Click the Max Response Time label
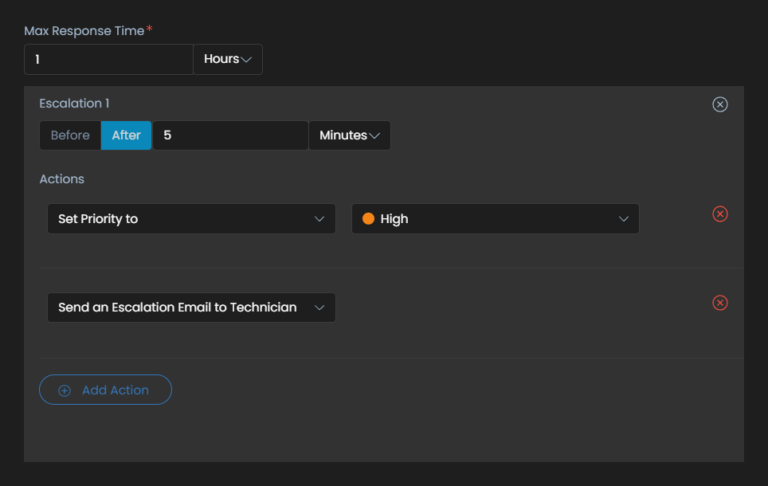Image resolution: width=768 pixels, height=486 pixels. (84, 30)
